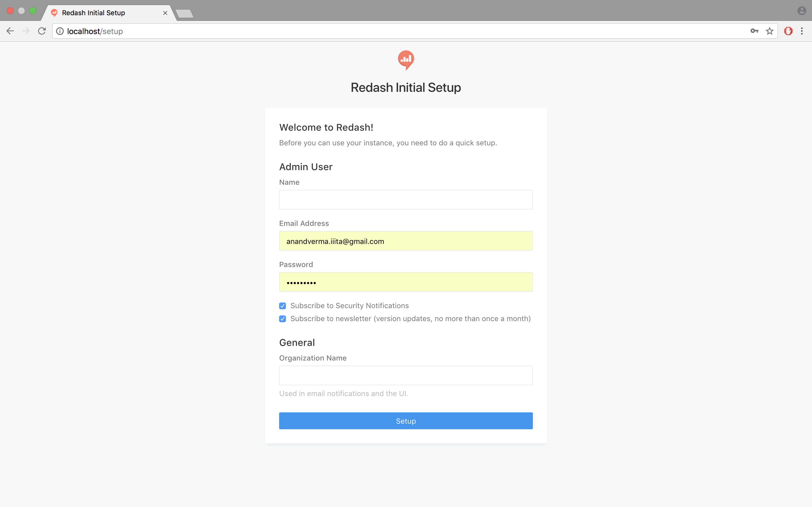Click the Name input field under Admin User

[406, 199]
